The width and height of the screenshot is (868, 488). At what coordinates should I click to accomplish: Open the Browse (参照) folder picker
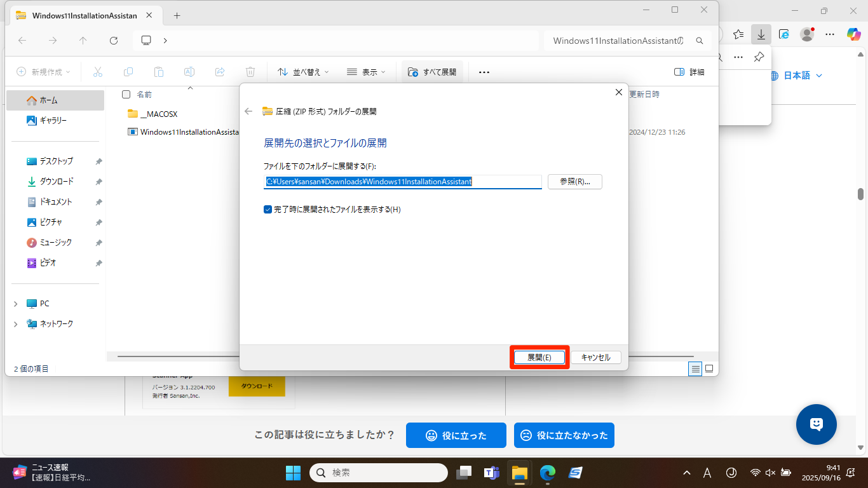574,182
